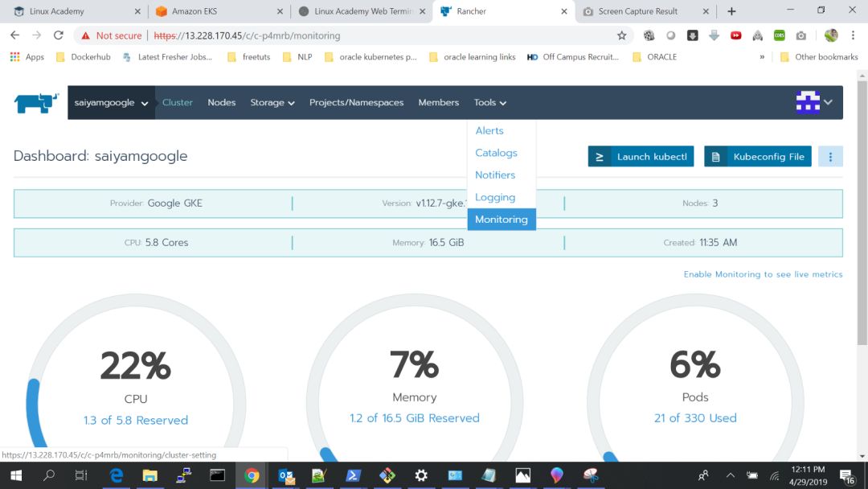Open the action center notifications
The width and height of the screenshot is (868, 489).
tap(846, 475)
